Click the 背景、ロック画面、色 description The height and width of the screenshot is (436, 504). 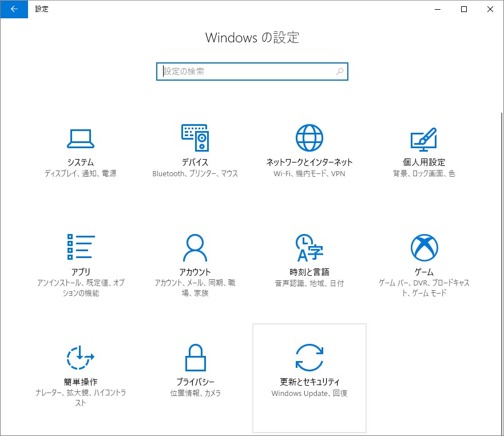pyautogui.click(x=424, y=173)
